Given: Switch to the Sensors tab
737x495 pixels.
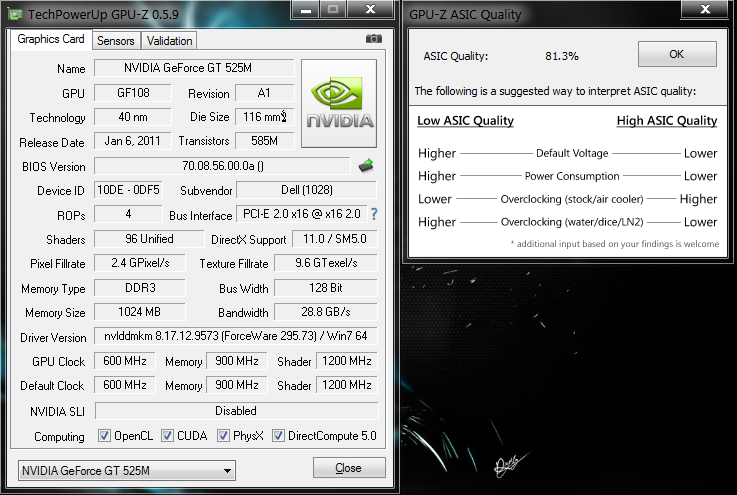Looking at the screenshot, I should pos(116,41).
